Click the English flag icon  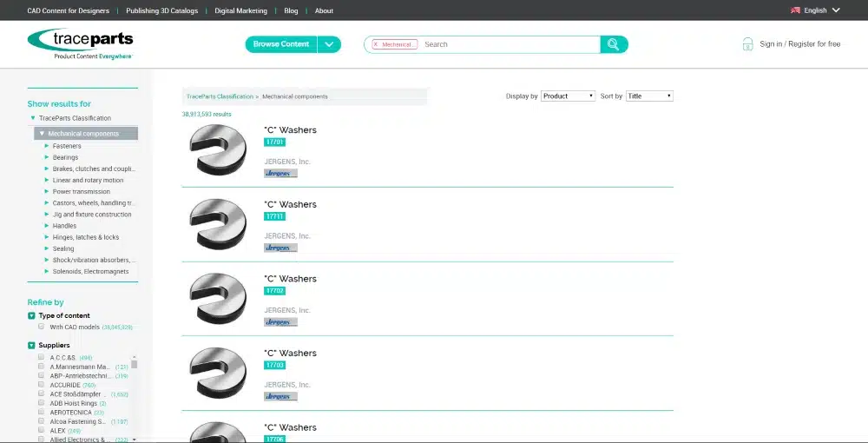coord(795,10)
